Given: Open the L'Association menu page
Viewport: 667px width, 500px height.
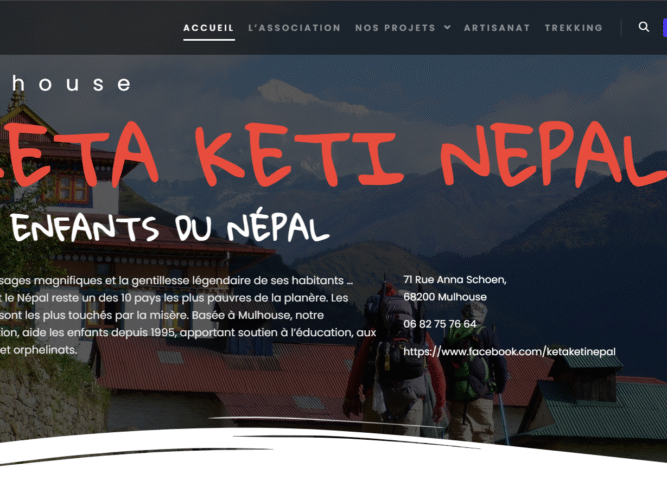Looking at the screenshot, I should click(x=294, y=28).
